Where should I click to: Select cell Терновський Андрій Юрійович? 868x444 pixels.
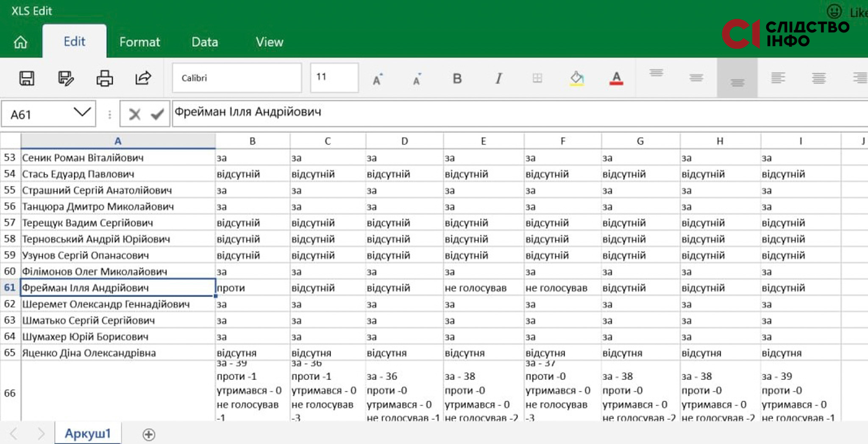click(118, 239)
